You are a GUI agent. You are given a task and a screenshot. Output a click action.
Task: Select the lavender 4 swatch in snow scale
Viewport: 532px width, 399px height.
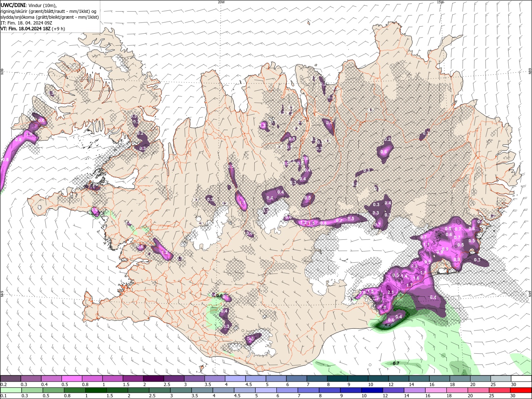(234, 379)
